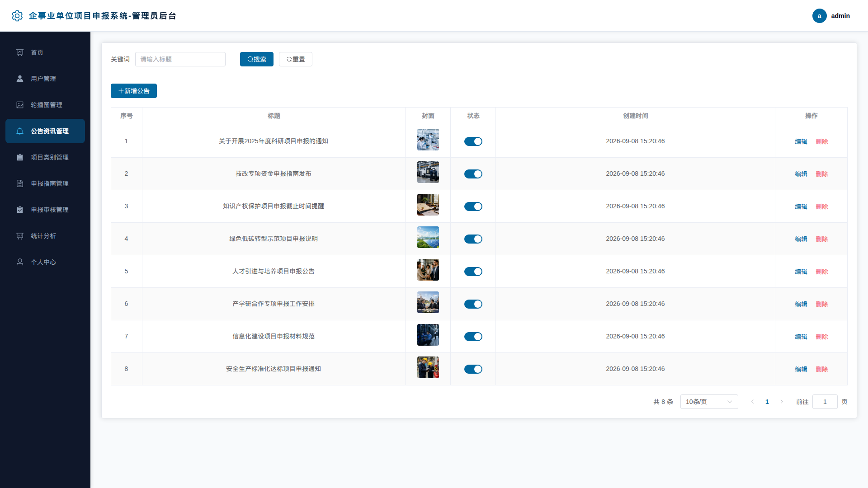Open 申报指南管理 menu item
Image resolution: width=868 pixels, height=488 pixels.
click(45, 183)
